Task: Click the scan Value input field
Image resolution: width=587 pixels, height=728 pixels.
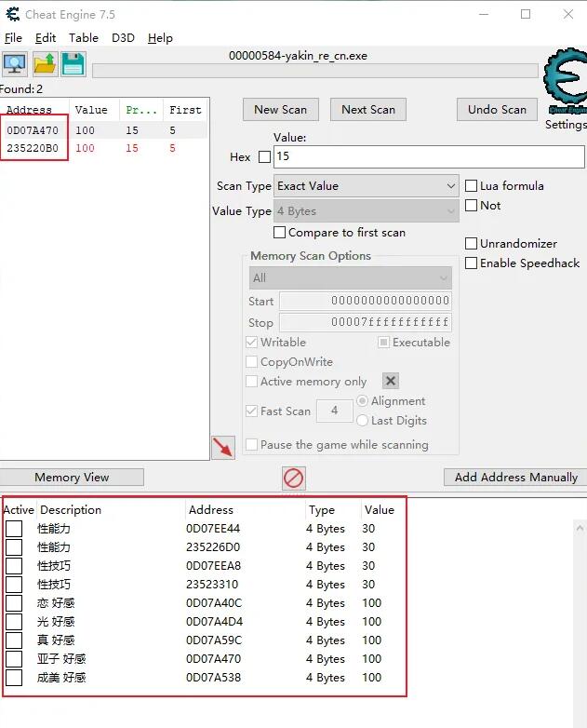Action: [x=428, y=156]
